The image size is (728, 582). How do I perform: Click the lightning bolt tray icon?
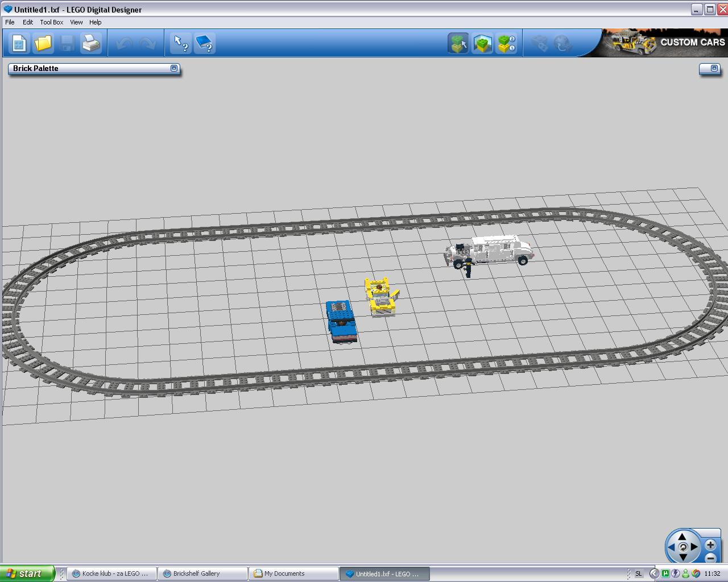pyautogui.click(x=675, y=573)
